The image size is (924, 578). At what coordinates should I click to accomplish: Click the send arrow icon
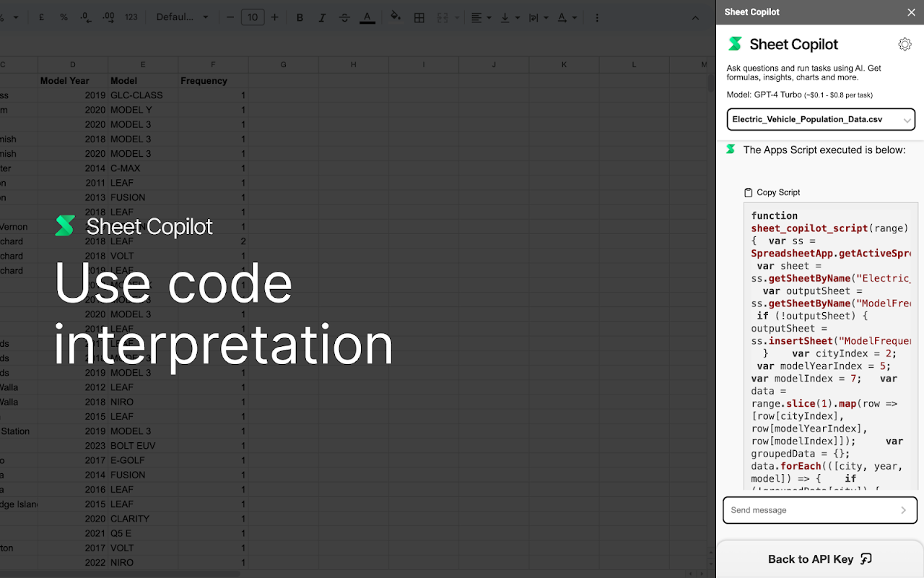pyautogui.click(x=903, y=510)
